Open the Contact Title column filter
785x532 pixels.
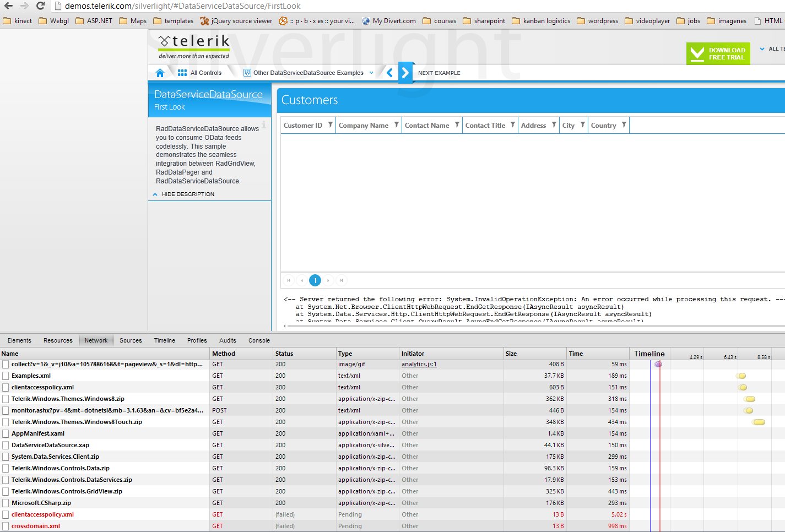point(513,125)
